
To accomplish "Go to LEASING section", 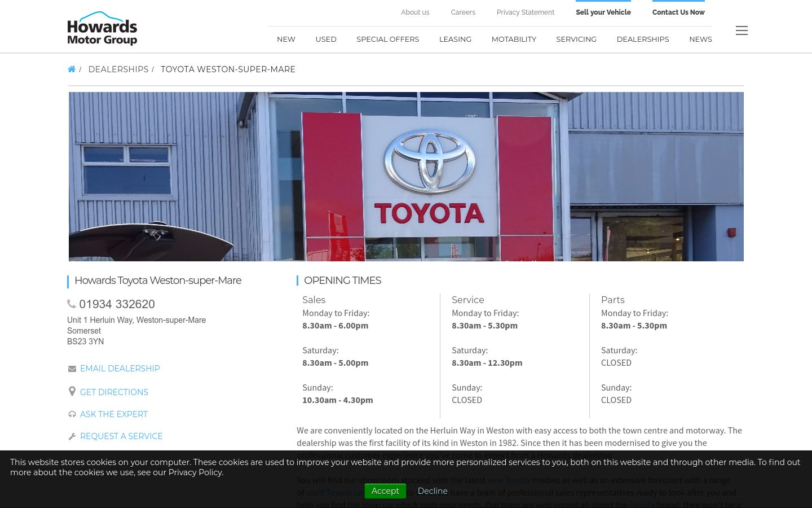I will tap(455, 39).
